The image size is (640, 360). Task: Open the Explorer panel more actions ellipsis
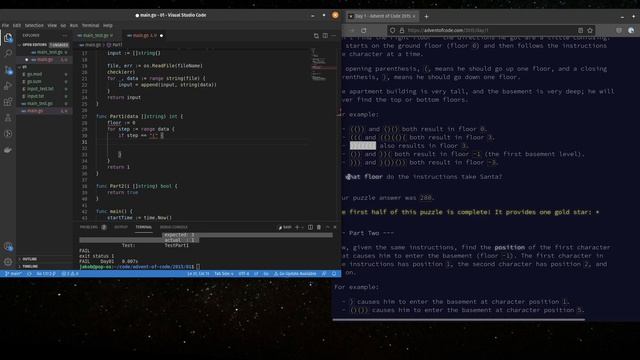click(x=65, y=36)
